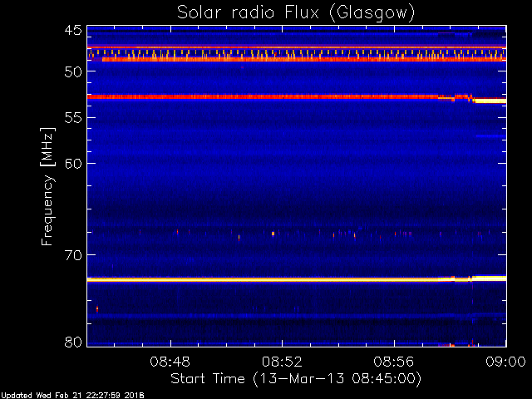Viewport: 532px width, 399px height.
Task: Click the '80' frequency tick label
Action: (73, 342)
